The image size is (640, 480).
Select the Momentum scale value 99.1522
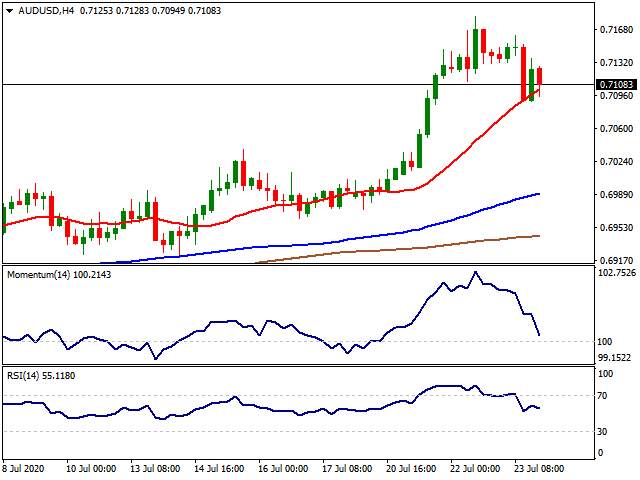point(614,358)
